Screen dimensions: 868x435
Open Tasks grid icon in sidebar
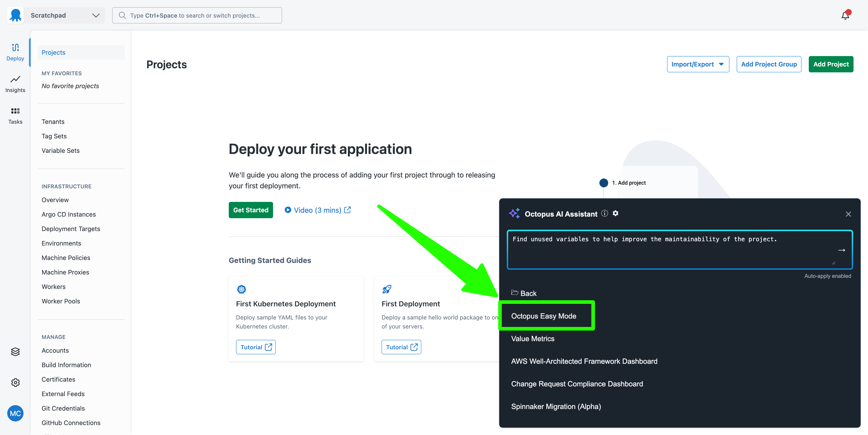pos(15,111)
